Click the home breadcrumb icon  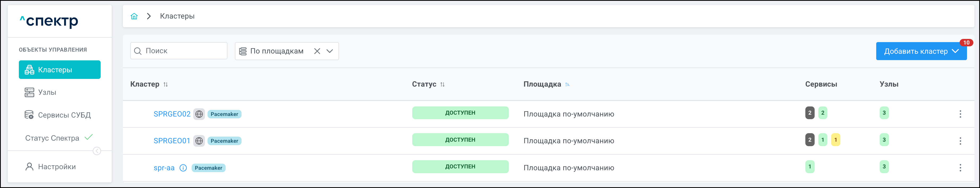[x=134, y=16]
